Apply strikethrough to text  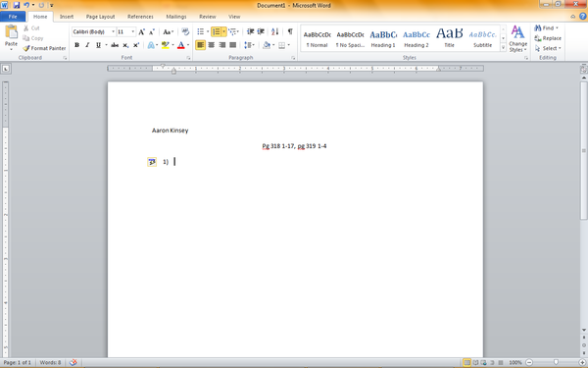pos(115,45)
